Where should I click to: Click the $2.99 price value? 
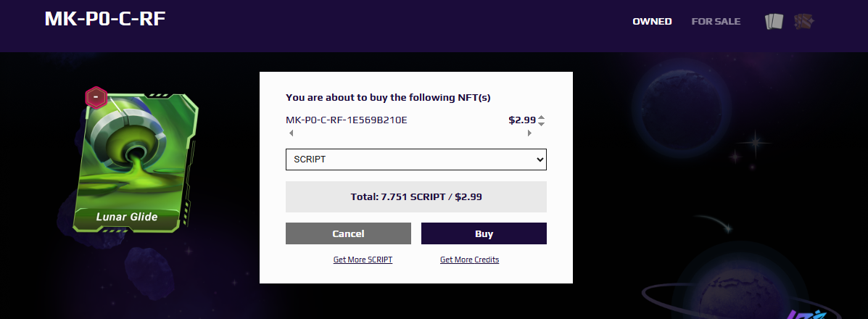coord(522,120)
